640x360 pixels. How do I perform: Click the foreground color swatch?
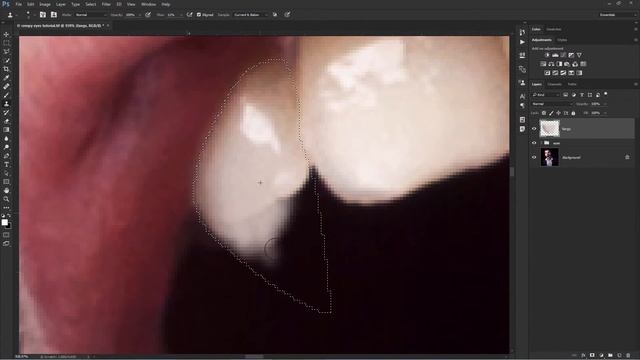coord(4,222)
